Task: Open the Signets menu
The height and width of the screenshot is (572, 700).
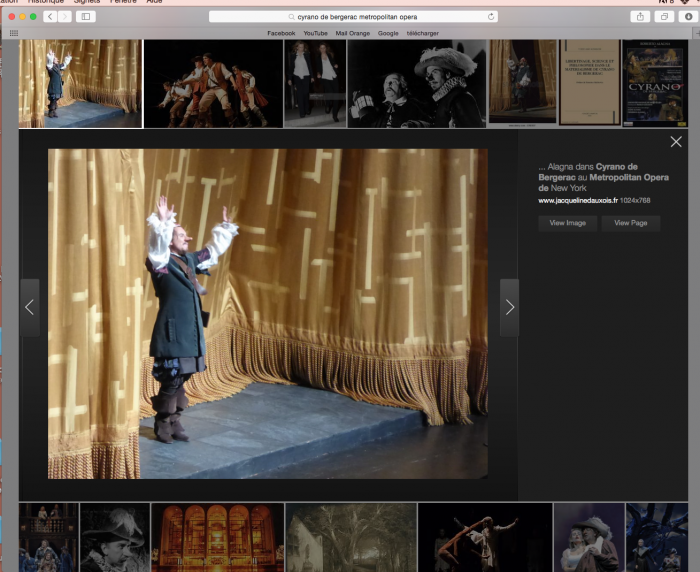Action: [87, 2]
